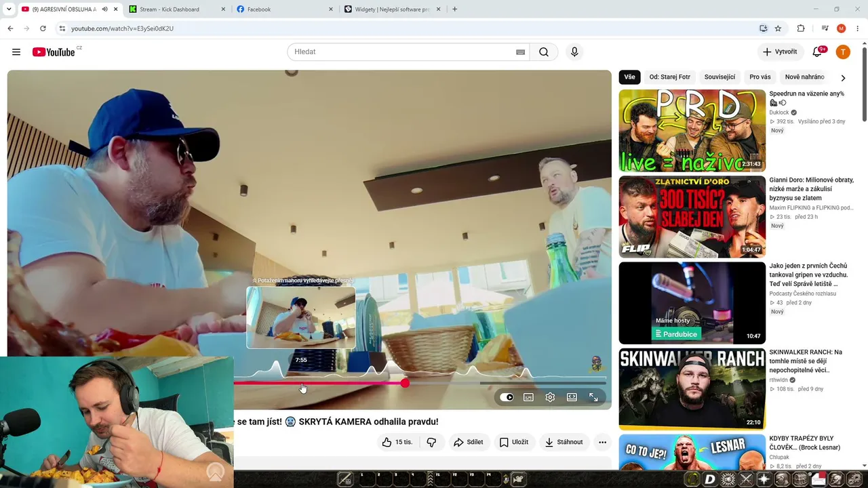The height and width of the screenshot is (488, 868).
Task: Click the crossed swords icon in the game bar
Action: [746, 480]
